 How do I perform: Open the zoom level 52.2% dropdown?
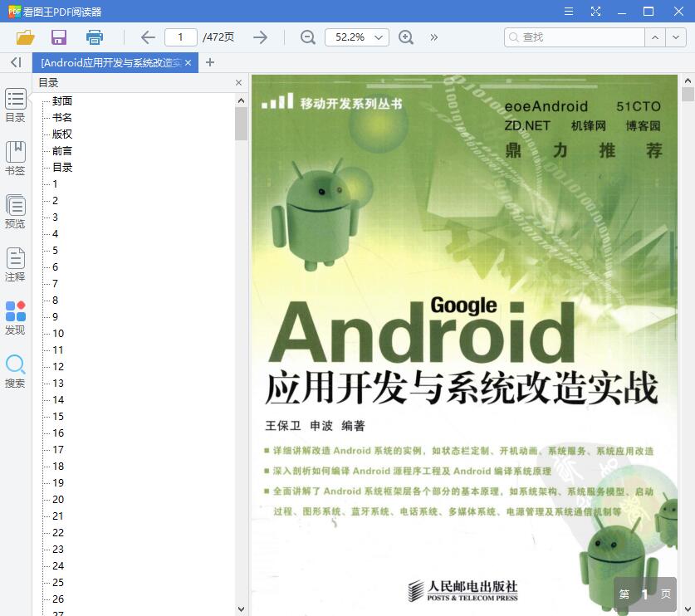click(356, 37)
